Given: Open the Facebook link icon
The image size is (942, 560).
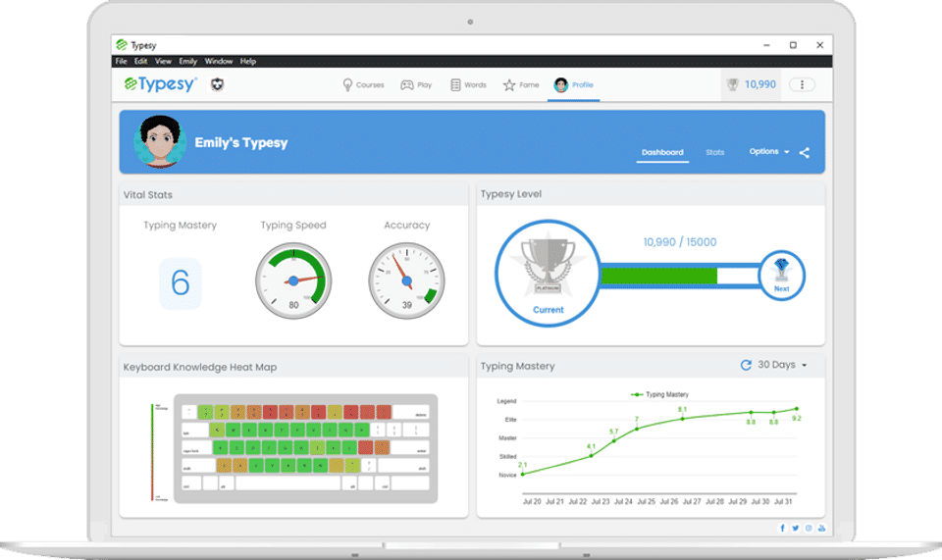Looking at the screenshot, I should (782, 529).
